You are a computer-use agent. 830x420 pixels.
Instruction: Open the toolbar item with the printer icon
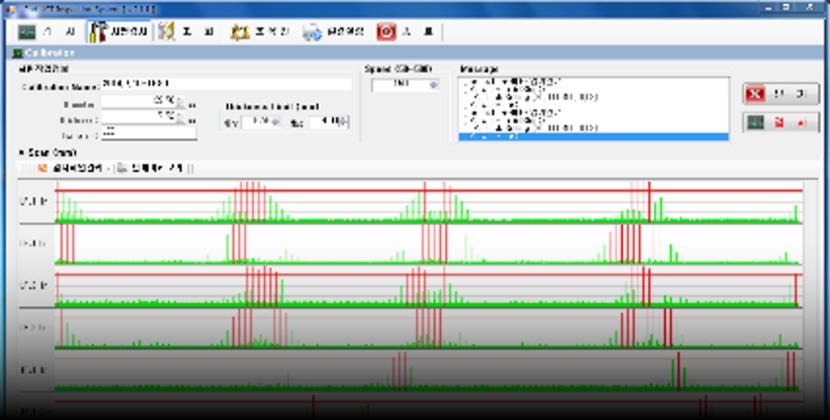click(x=333, y=32)
